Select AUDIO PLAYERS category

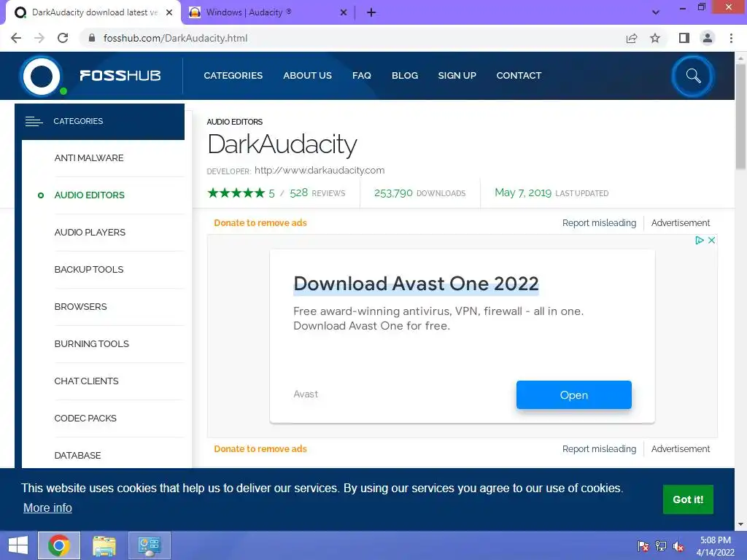point(90,233)
